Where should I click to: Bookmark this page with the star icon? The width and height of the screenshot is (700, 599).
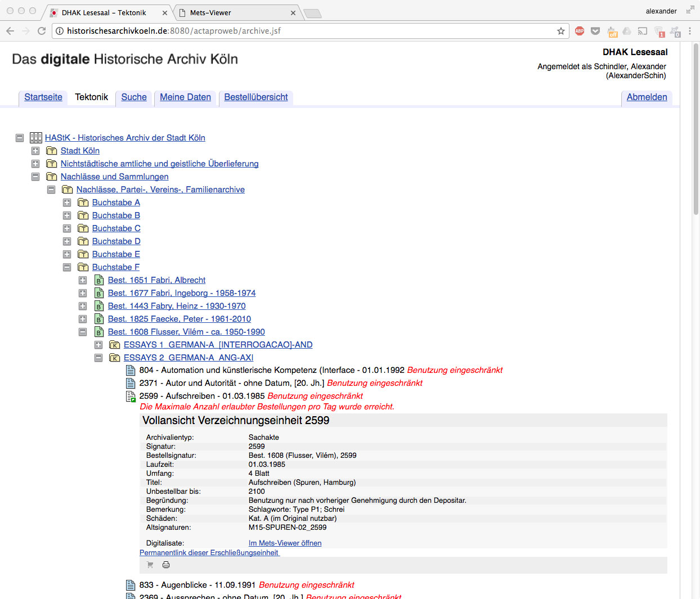point(561,31)
